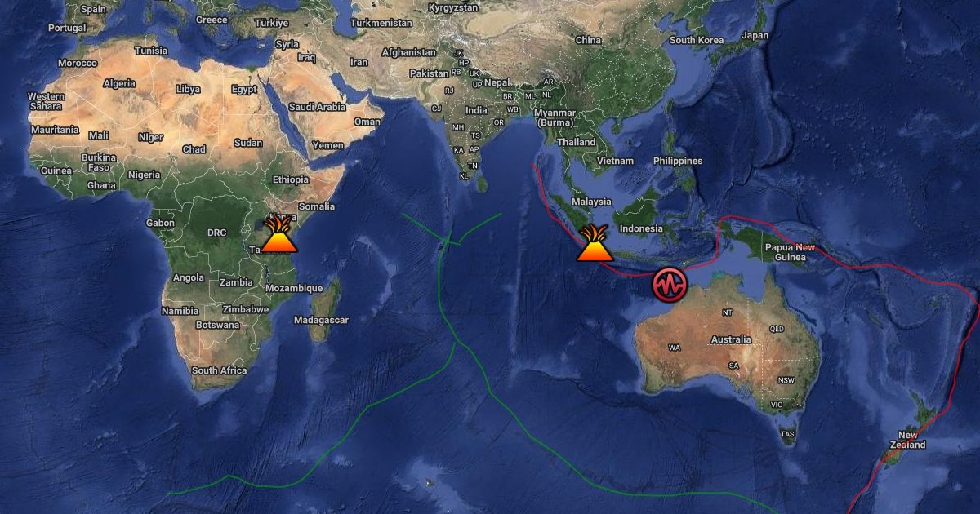Click the Australia country label
Viewport: 980px width, 514px height.
click(x=731, y=339)
